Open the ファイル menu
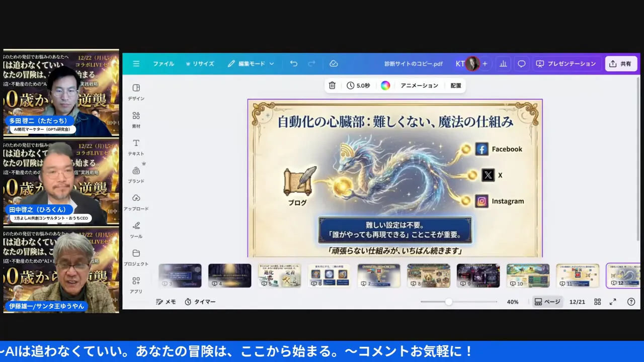 coord(164,63)
